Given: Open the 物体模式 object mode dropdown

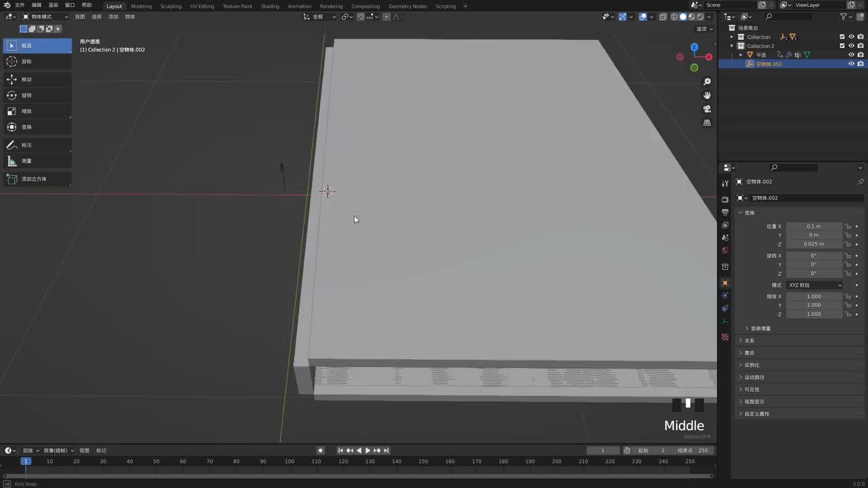Looking at the screenshot, I should [45, 17].
